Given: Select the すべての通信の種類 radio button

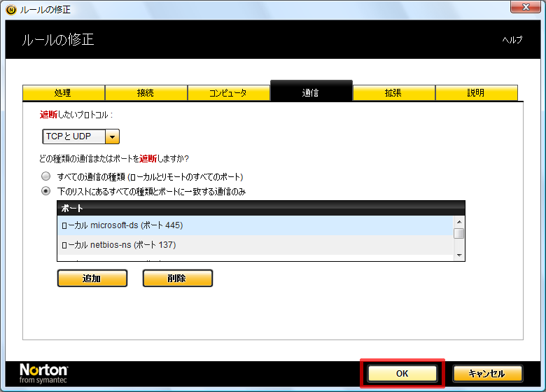Looking at the screenshot, I should 46,176.
